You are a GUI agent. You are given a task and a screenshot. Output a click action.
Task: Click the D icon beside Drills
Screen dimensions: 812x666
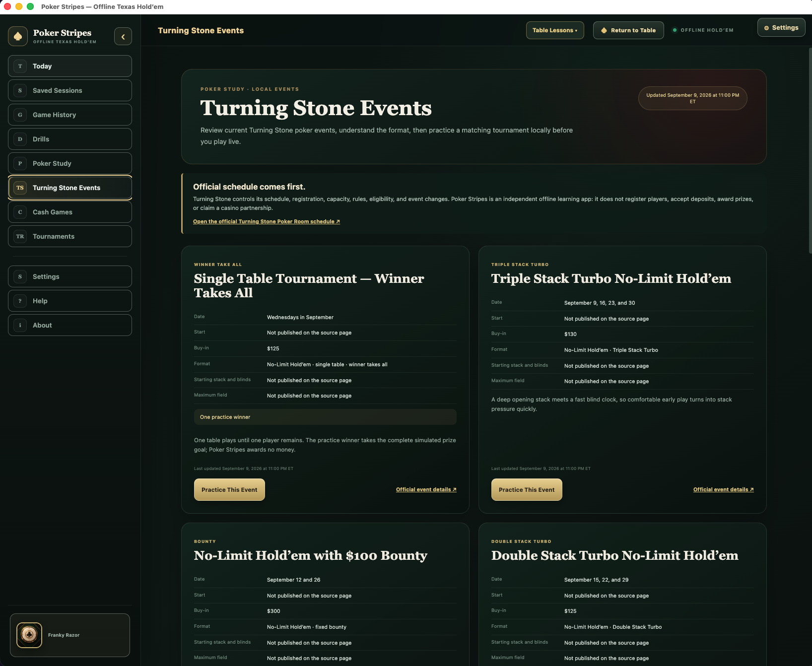coord(20,139)
